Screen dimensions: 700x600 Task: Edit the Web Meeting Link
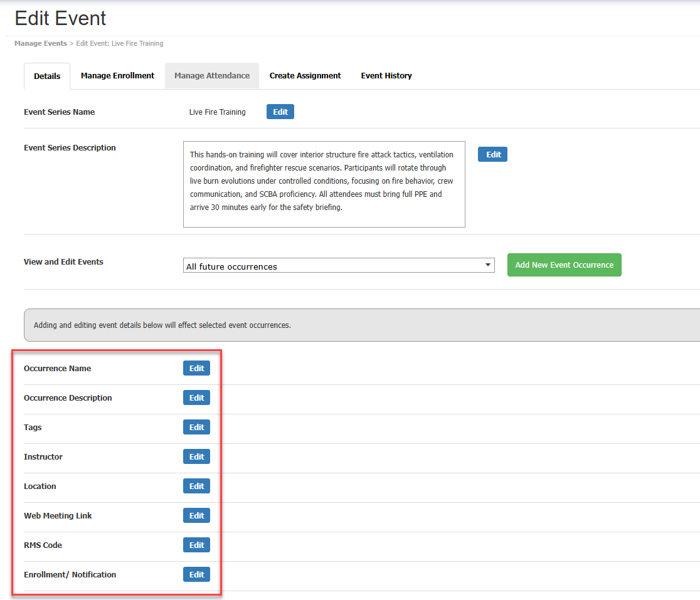196,516
